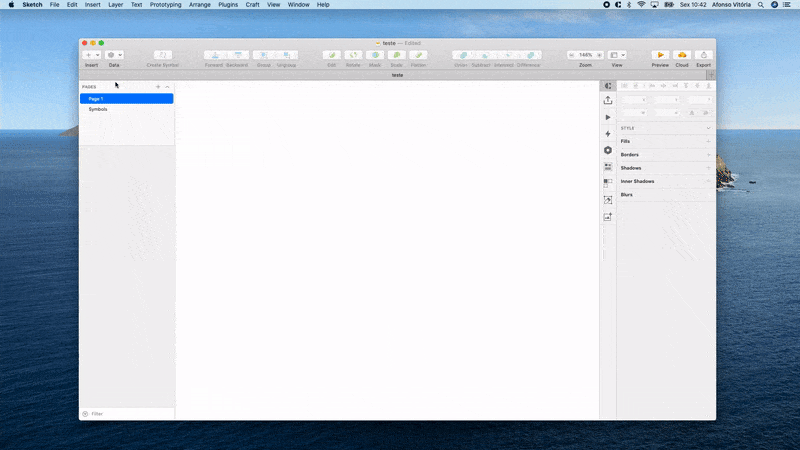Click the Preview play icon in toolbar
Screen dimensions: 800x450
point(660,55)
